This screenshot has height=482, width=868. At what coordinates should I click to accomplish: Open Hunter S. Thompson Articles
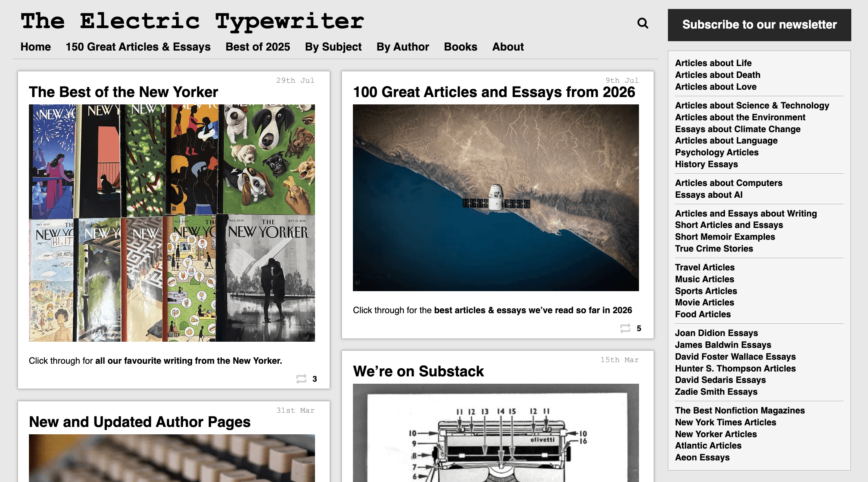(735, 369)
